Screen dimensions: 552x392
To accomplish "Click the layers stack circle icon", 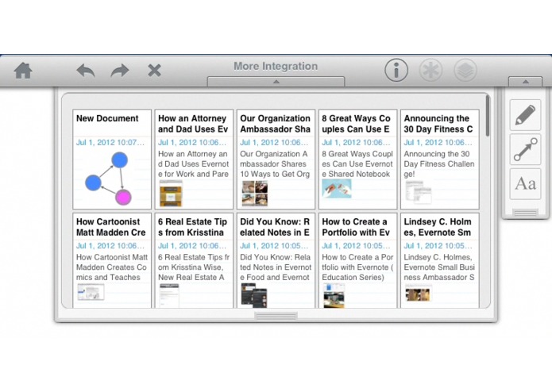I will pyautogui.click(x=465, y=70).
